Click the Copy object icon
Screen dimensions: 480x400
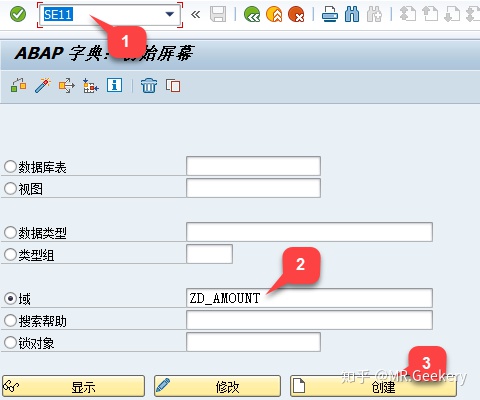[173, 86]
